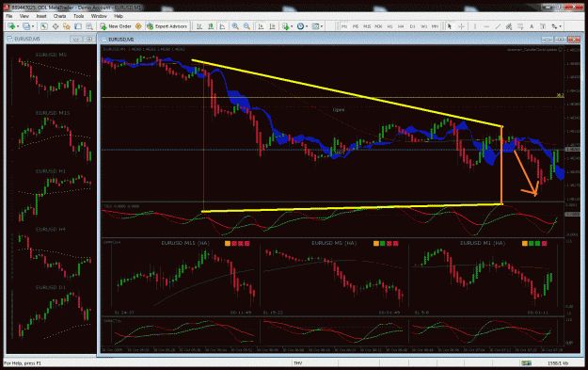
Task: Open the View menu
Action: pos(24,16)
